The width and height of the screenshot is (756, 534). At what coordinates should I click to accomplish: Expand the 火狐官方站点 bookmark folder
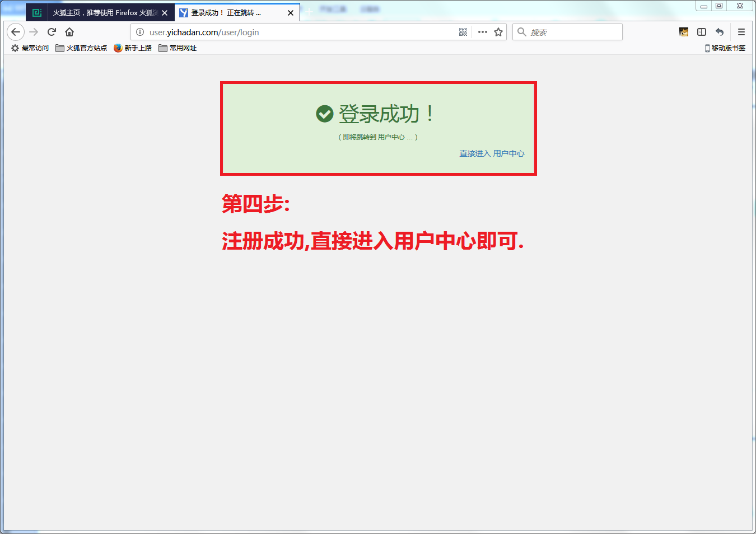coord(81,48)
